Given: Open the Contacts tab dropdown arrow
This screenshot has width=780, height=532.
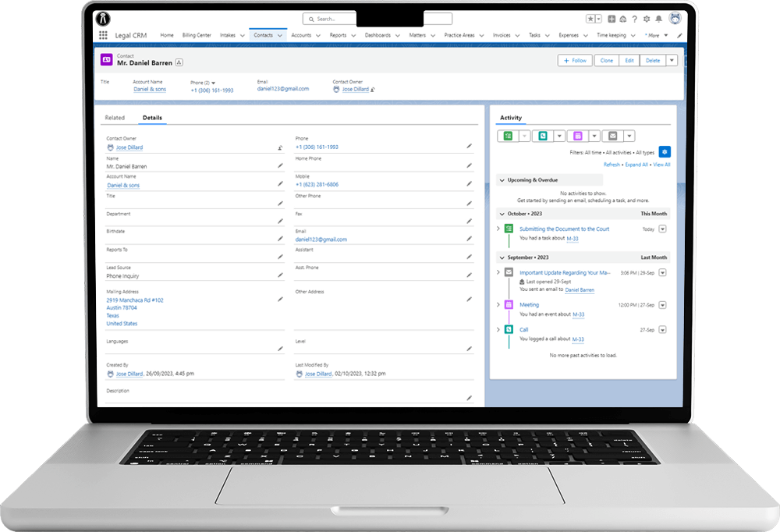Looking at the screenshot, I should click(280, 35).
